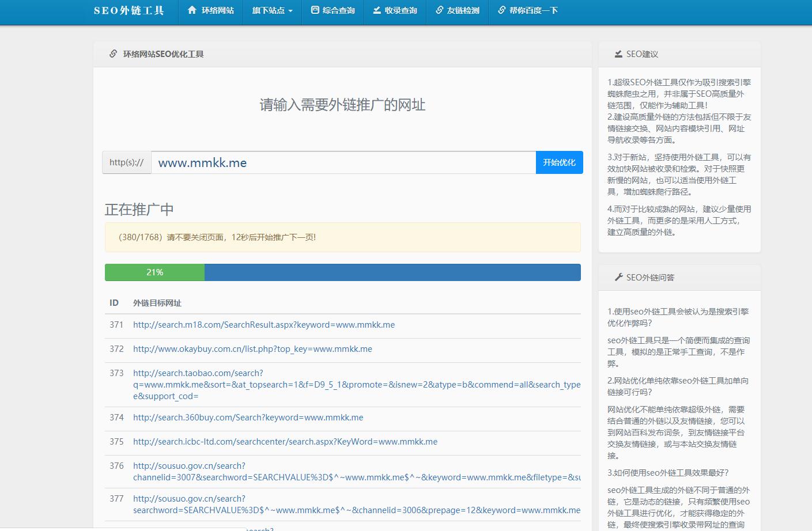Open the search.taobao.com link in row 373
The height and width of the screenshot is (531, 812).
[x=357, y=385]
